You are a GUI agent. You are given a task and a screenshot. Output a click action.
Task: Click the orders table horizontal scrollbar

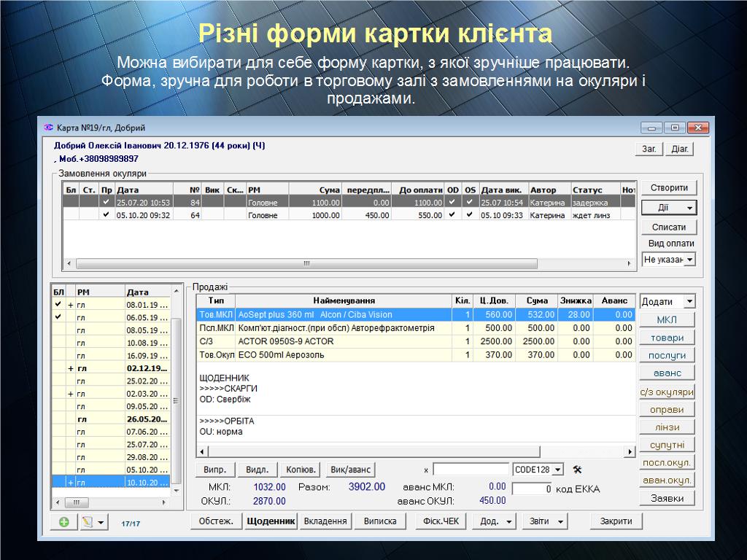[306, 263]
